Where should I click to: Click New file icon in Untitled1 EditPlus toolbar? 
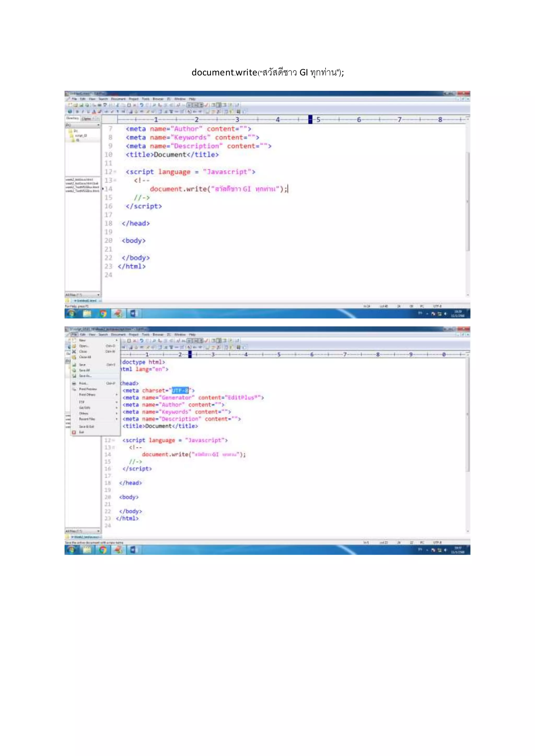pos(70,105)
